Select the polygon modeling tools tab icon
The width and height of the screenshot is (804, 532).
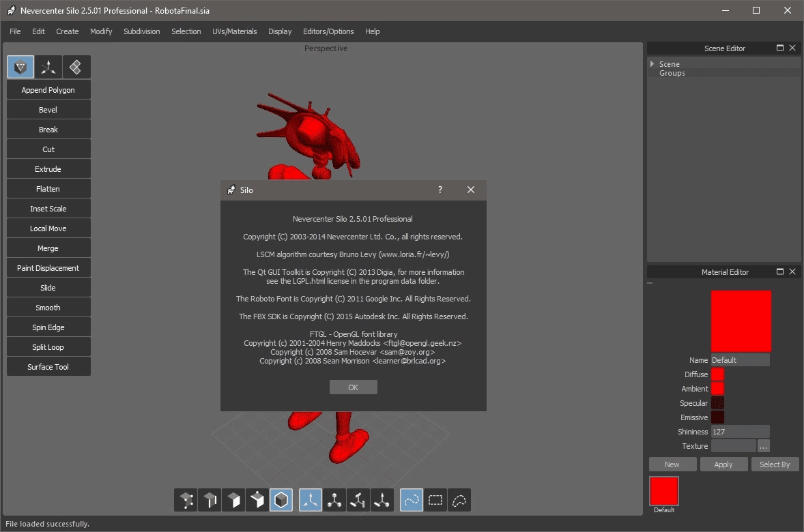pos(20,67)
